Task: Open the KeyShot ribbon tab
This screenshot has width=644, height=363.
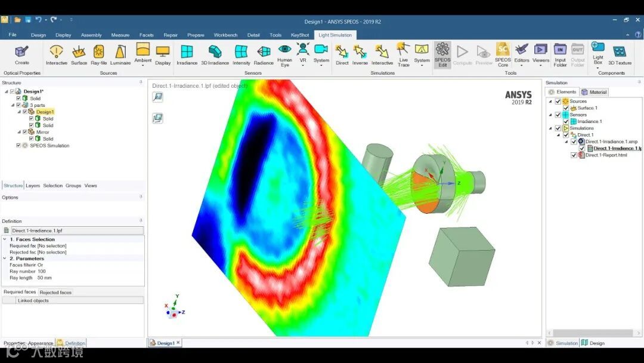Action: [300, 35]
